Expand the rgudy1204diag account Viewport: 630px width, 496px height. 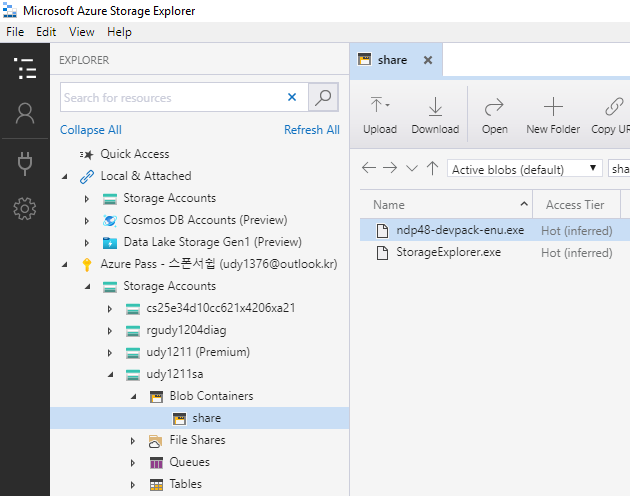click(x=110, y=331)
